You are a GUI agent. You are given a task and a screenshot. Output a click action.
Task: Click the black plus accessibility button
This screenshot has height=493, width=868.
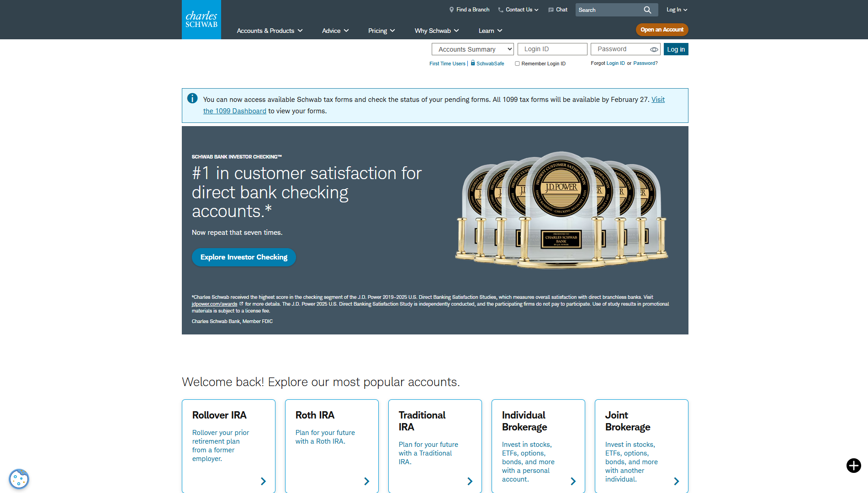coord(853,466)
